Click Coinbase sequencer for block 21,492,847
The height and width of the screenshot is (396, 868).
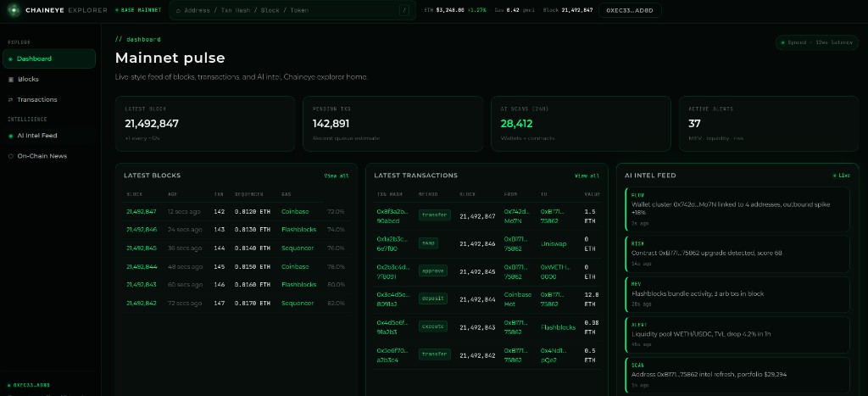pyautogui.click(x=295, y=212)
